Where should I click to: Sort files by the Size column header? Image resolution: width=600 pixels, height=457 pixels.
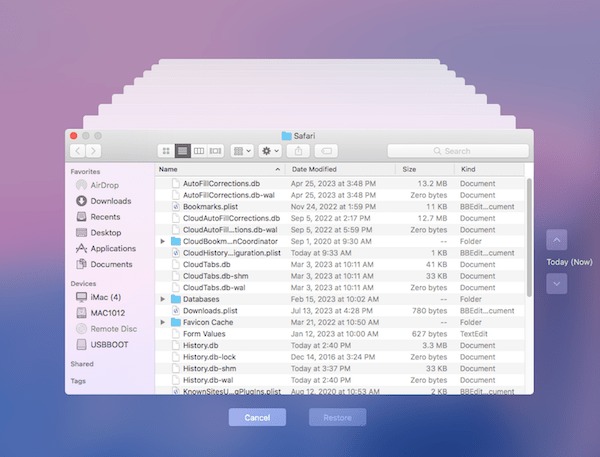tap(409, 170)
